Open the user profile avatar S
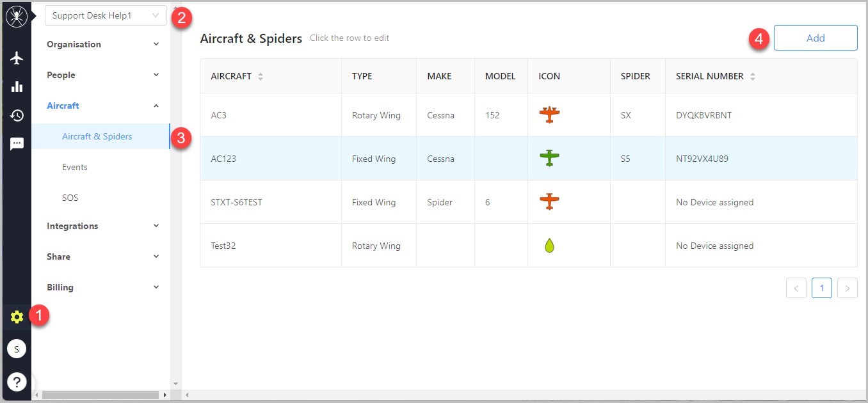868x403 pixels. coord(17,349)
